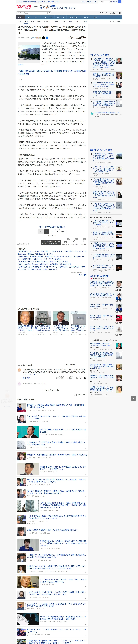
Task: Open the 速報 navigation tab
Action: coord(28,17)
